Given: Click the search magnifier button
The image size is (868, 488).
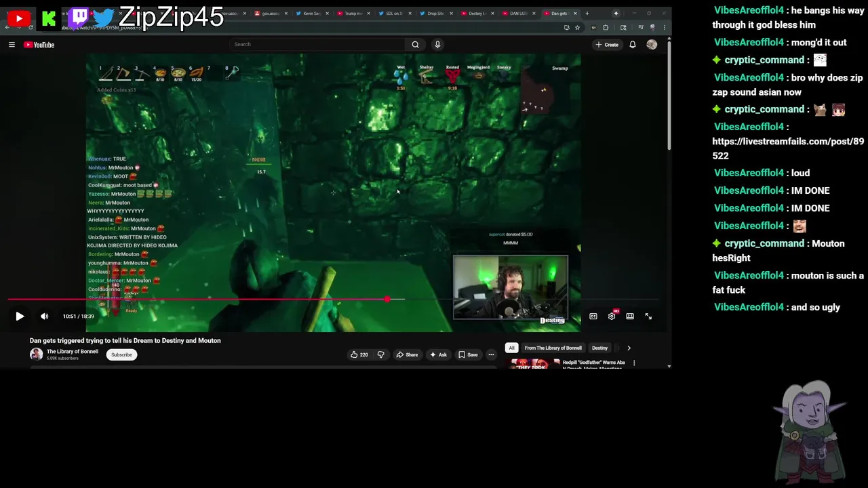Looking at the screenshot, I should 415,44.
